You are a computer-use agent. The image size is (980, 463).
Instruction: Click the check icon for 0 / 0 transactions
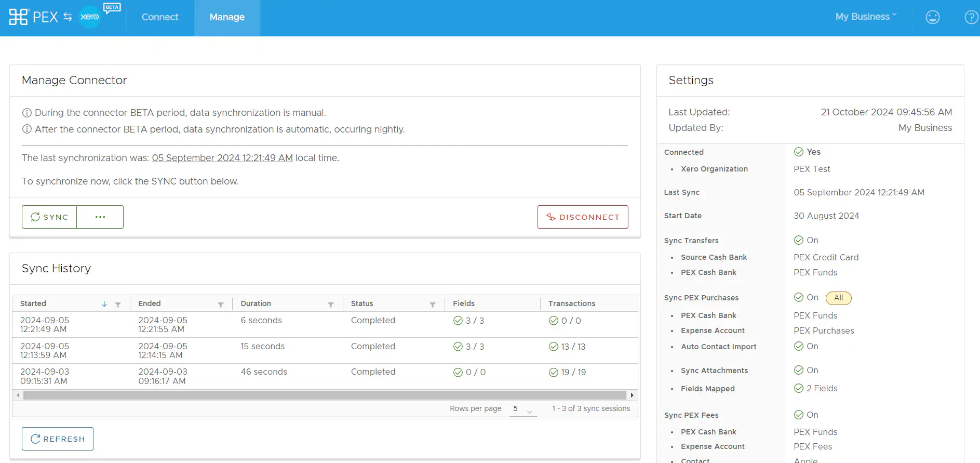click(554, 321)
